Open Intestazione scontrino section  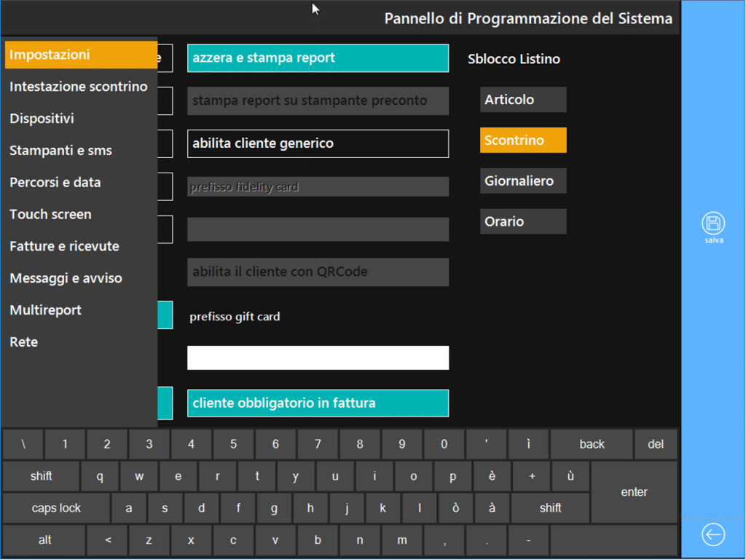79,87
